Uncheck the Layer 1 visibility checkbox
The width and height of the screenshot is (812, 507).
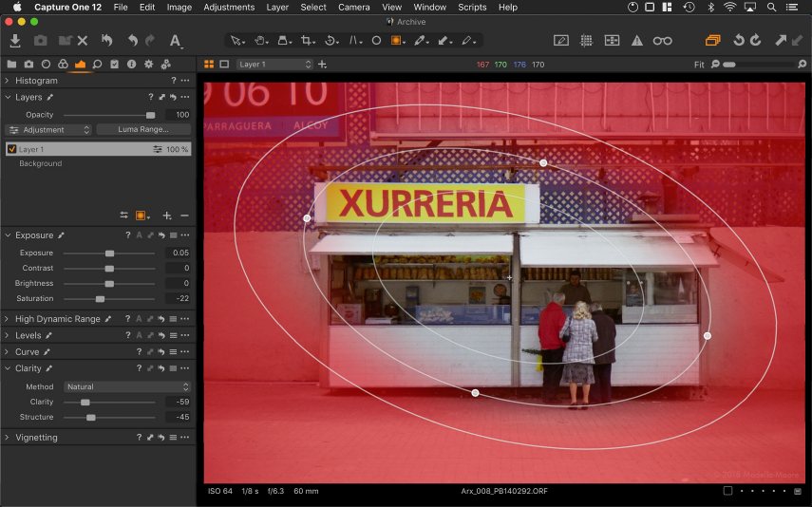pyautogui.click(x=12, y=149)
